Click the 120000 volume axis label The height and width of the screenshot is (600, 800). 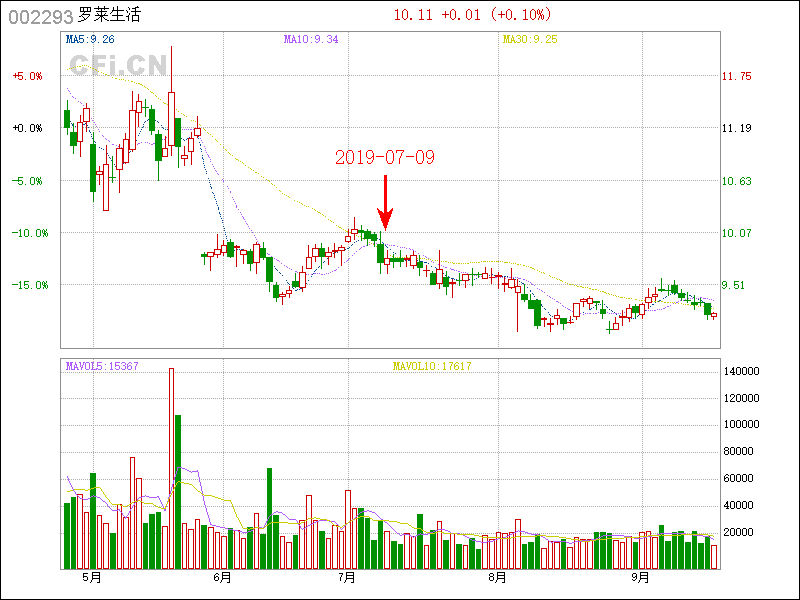742,398
